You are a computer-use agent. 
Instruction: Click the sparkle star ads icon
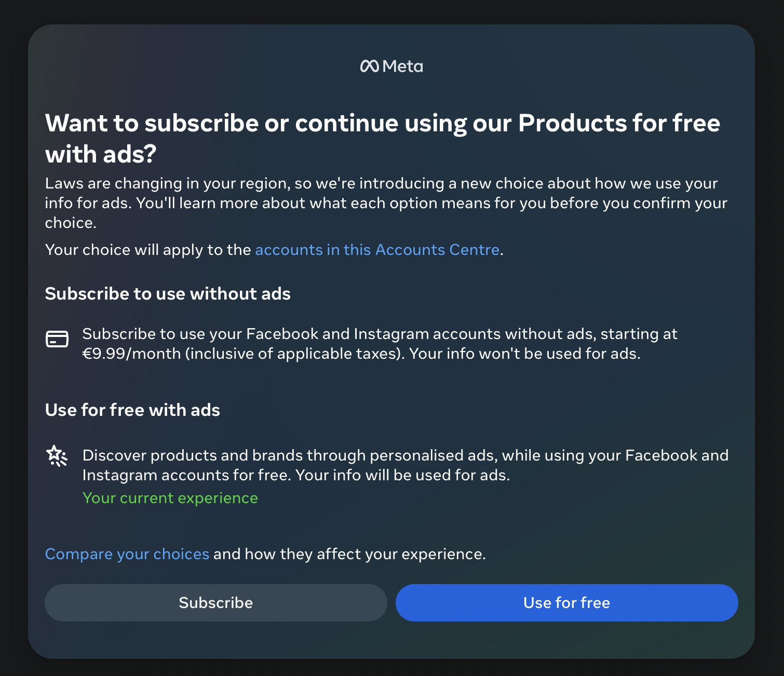[x=57, y=456]
